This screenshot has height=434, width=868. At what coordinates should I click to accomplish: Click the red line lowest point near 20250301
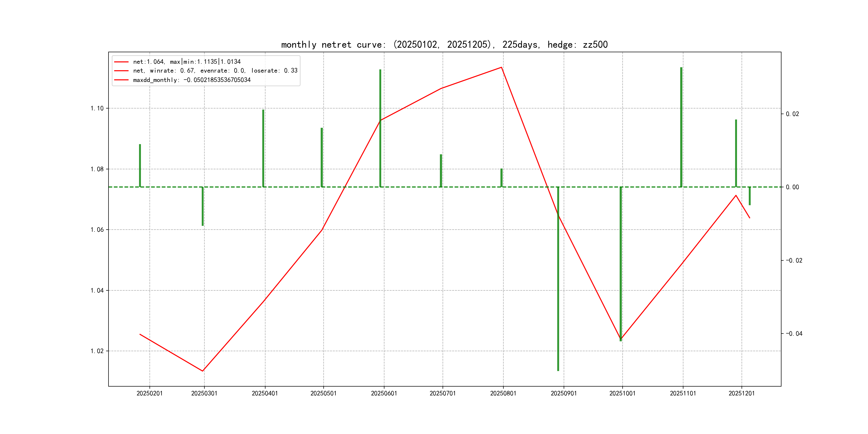203,371
